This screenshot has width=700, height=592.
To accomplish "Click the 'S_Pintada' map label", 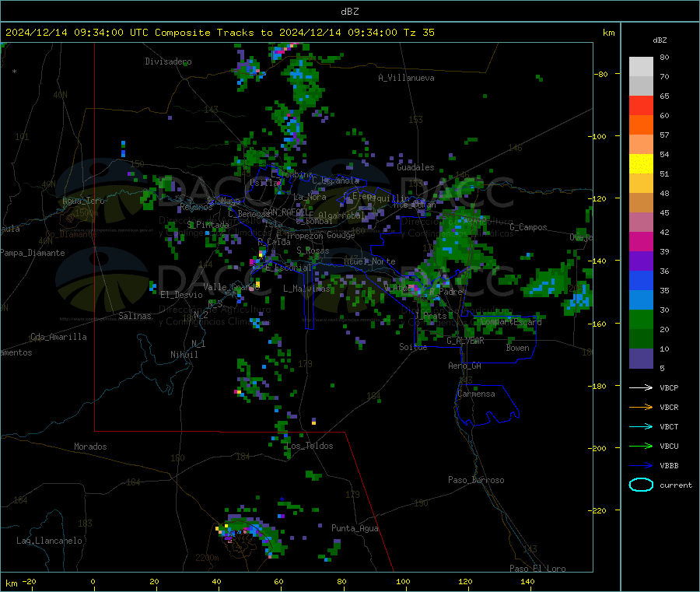I will tap(208, 225).
